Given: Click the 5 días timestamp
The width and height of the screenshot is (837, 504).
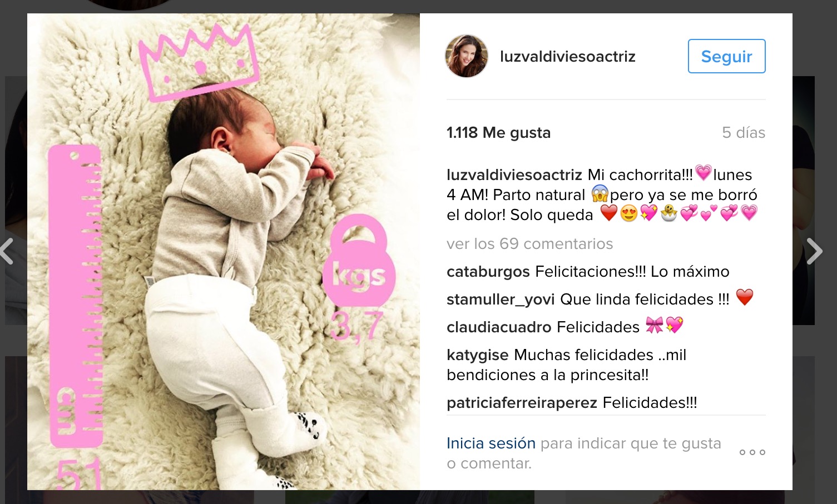Looking at the screenshot, I should coord(744,133).
